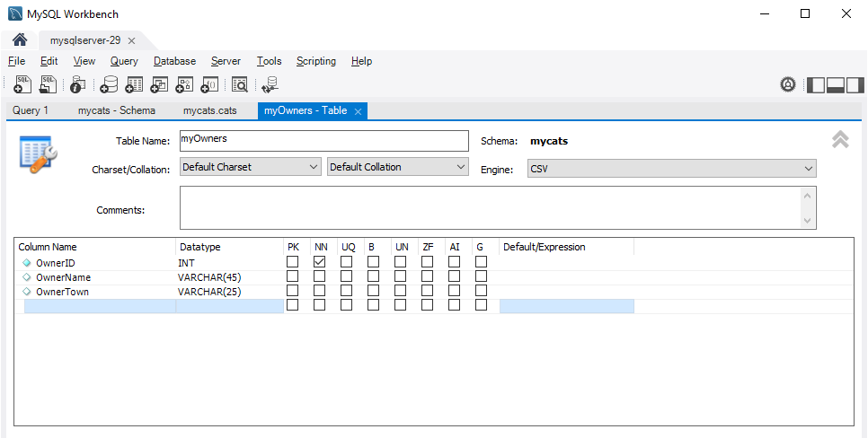868x438 pixels.
Task: Close the mysqlserver-29 connection tab
Action: [131, 40]
